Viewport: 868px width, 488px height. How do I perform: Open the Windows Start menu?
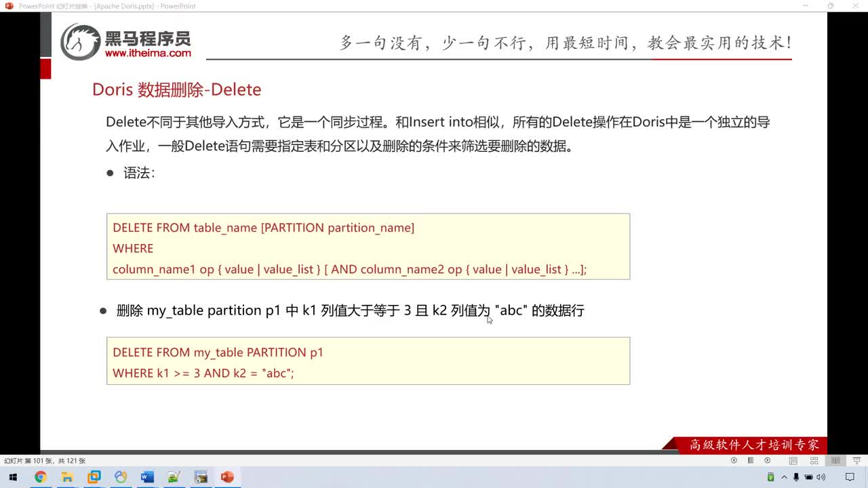coord(13,477)
